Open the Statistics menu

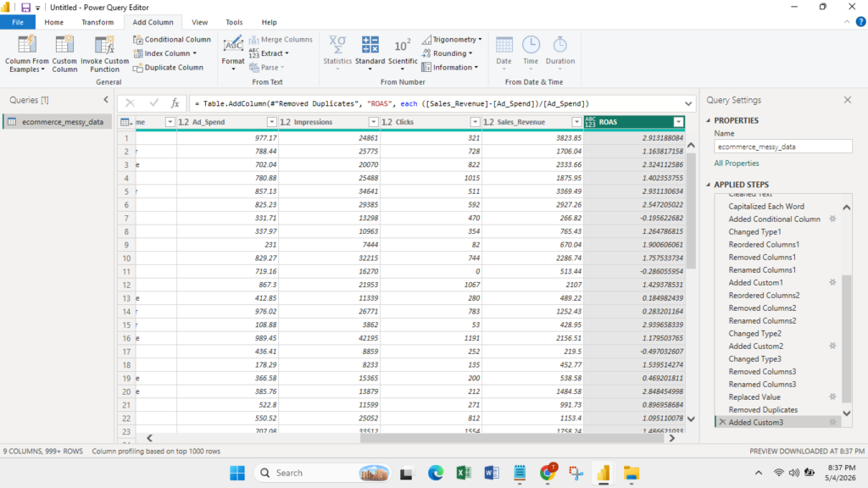(x=337, y=53)
